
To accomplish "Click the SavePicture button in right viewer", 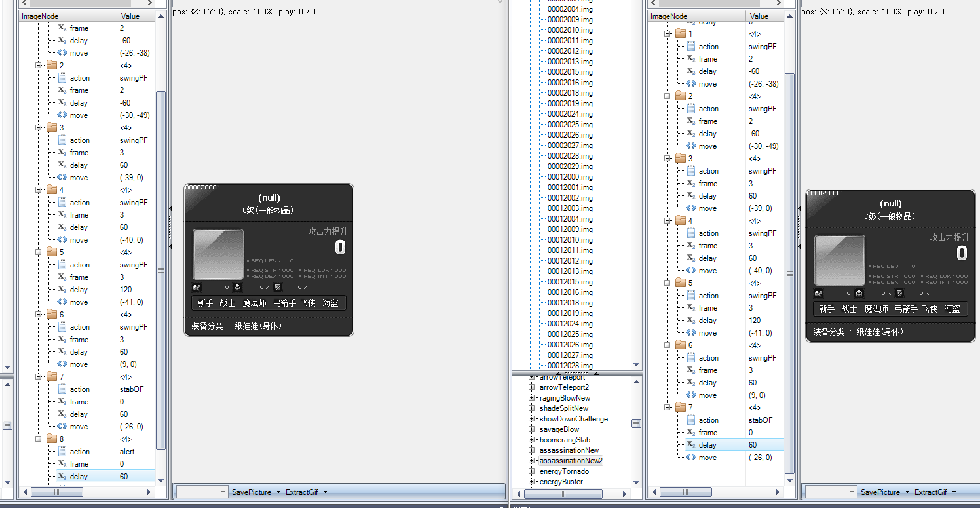I will [x=880, y=492].
